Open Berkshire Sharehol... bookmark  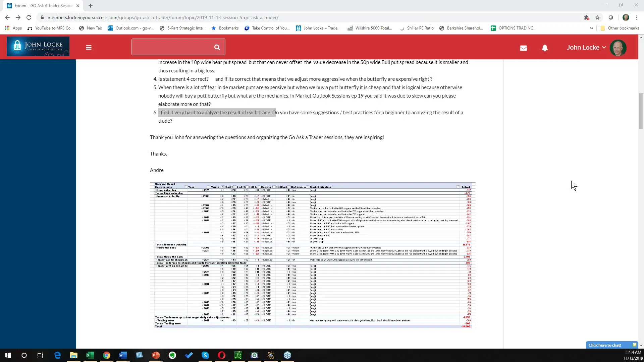click(x=461, y=28)
